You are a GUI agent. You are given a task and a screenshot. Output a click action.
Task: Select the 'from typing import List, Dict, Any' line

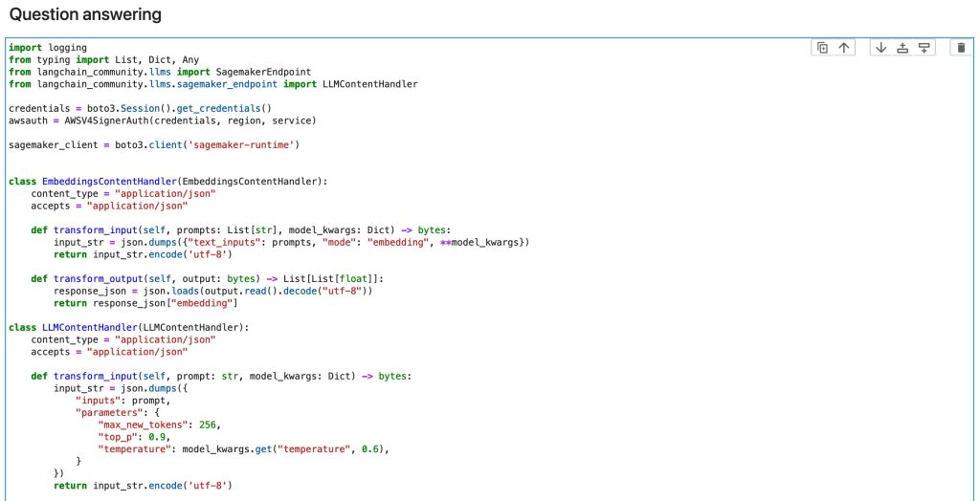(x=103, y=60)
